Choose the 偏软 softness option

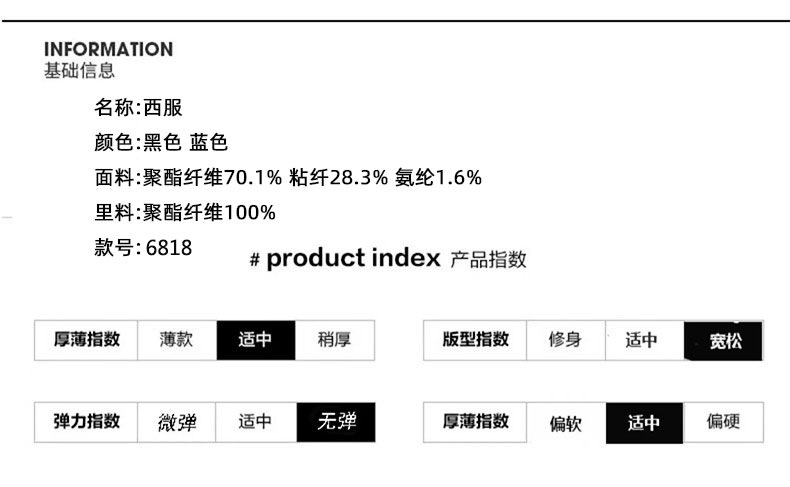pyautogui.click(x=565, y=423)
